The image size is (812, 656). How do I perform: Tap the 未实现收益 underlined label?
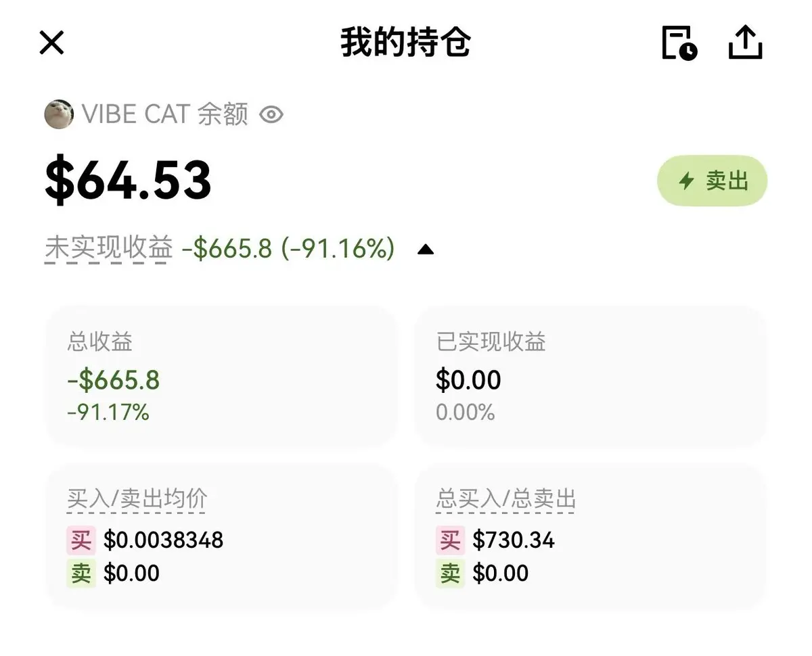109,249
